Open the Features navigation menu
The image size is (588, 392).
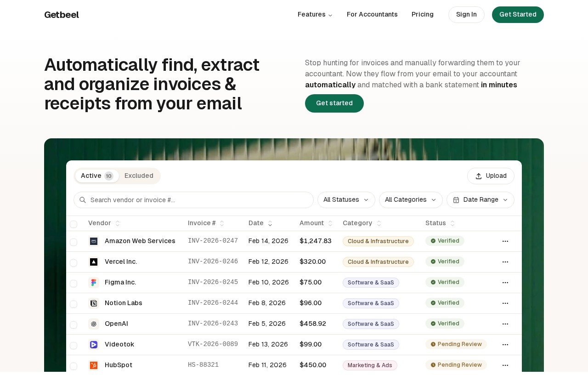(x=315, y=15)
